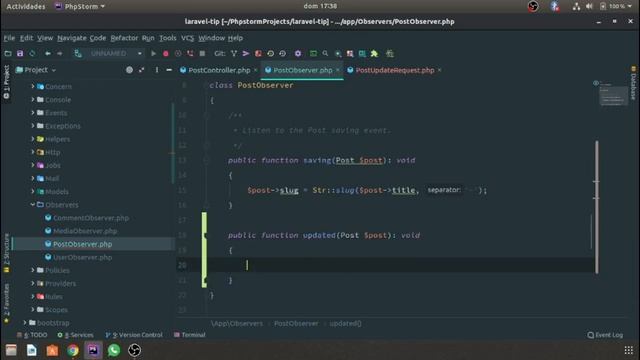
Task: Click PostObserver in the breadcrumb bar
Action: [296, 323]
